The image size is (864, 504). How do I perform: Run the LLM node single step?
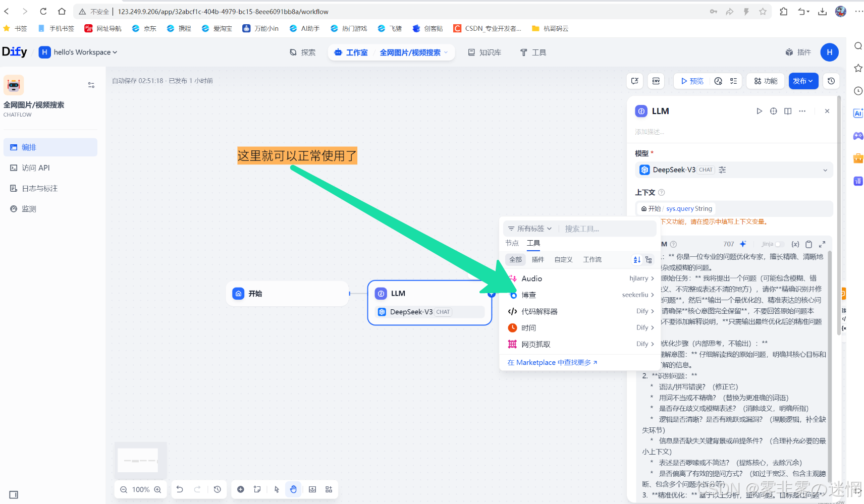pos(759,111)
